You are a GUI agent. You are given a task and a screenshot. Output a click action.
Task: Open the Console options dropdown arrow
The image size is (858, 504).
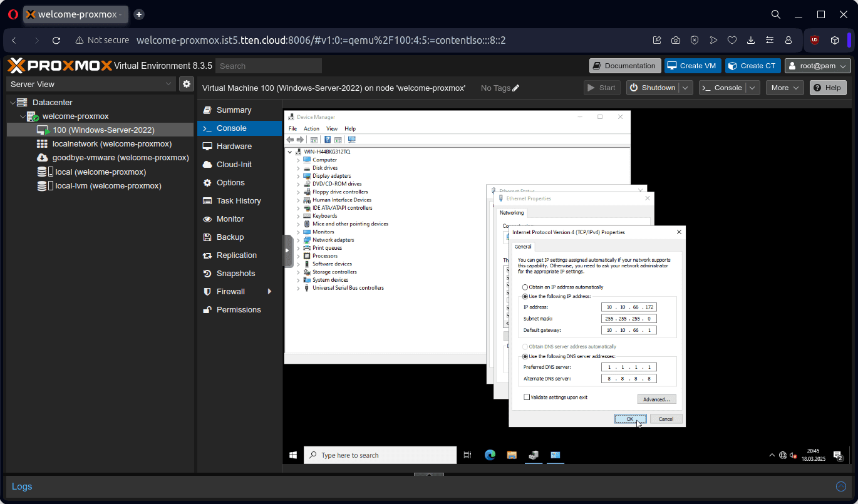753,88
